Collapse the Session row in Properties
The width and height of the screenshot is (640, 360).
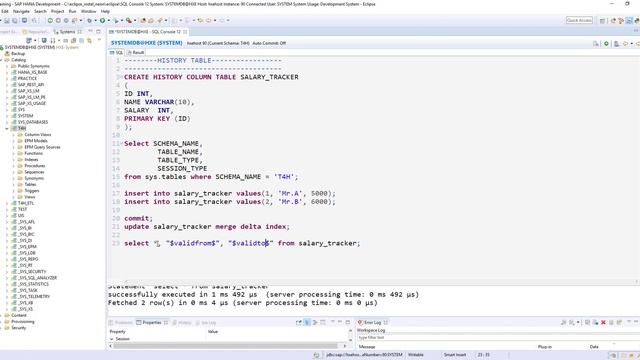click(x=111, y=339)
